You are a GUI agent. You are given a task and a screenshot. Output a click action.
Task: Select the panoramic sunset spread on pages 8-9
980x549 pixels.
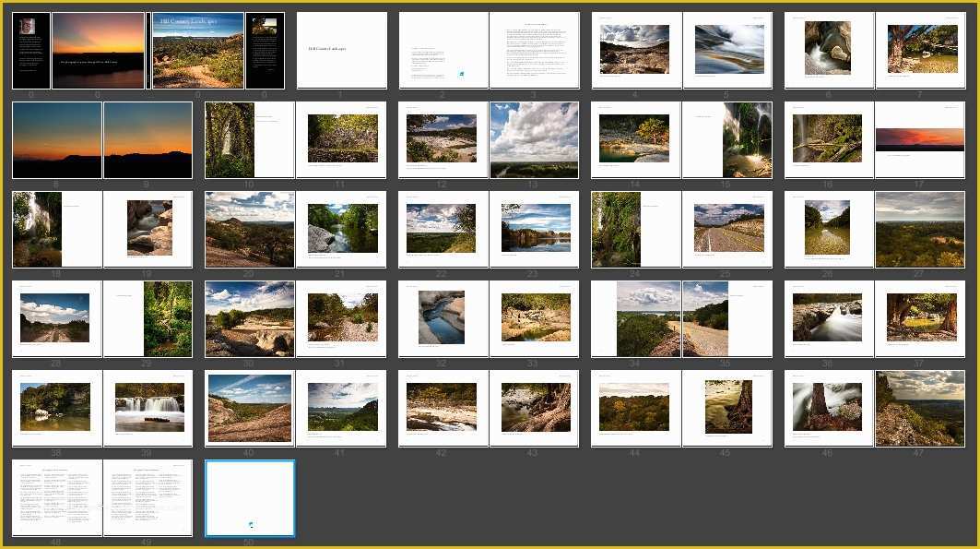[101, 139]
